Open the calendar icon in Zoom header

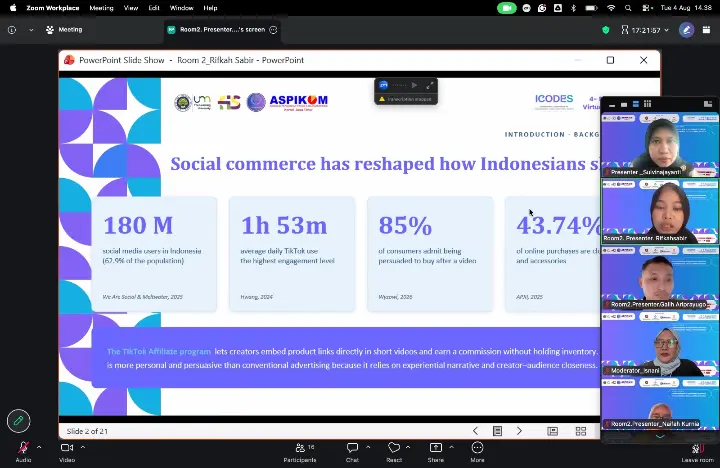pyautogui.click(x=706, y=30)
